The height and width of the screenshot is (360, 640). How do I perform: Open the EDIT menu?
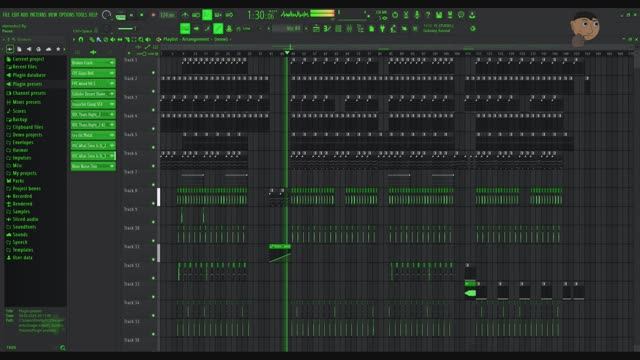coord(15,15)
